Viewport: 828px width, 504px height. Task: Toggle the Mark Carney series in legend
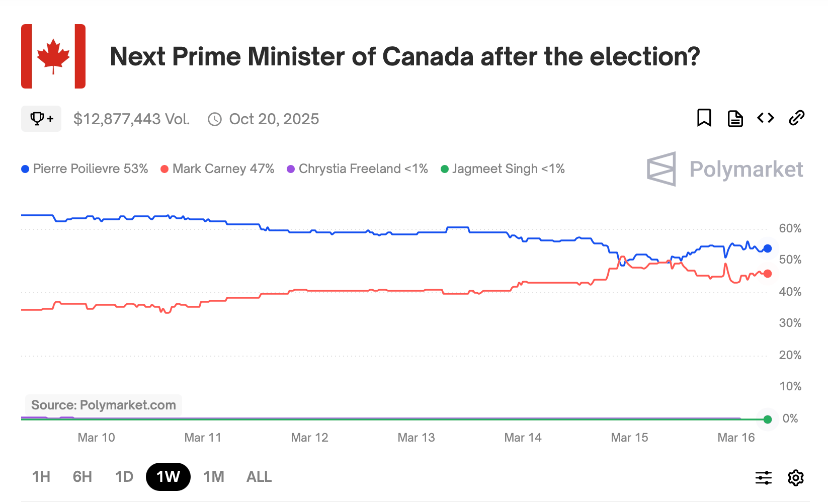217,169
